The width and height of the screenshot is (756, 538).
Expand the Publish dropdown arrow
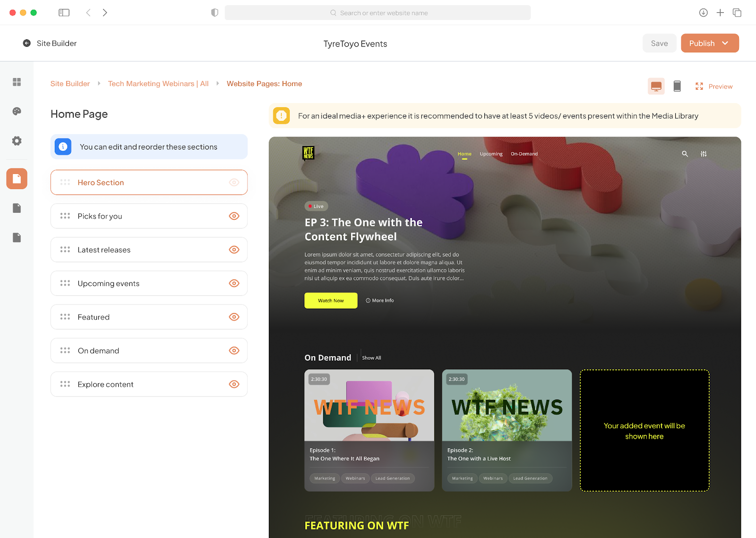[x=725, y=43]
